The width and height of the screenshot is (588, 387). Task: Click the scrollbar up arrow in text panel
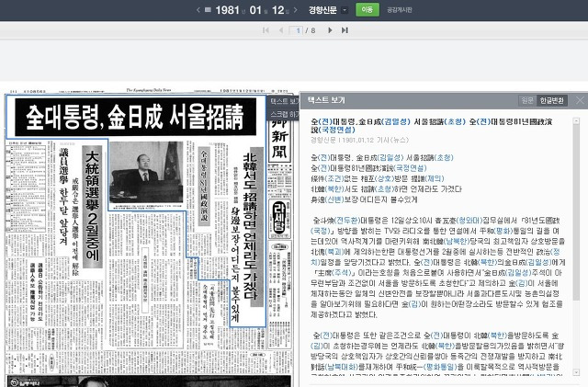click(576, 120)
